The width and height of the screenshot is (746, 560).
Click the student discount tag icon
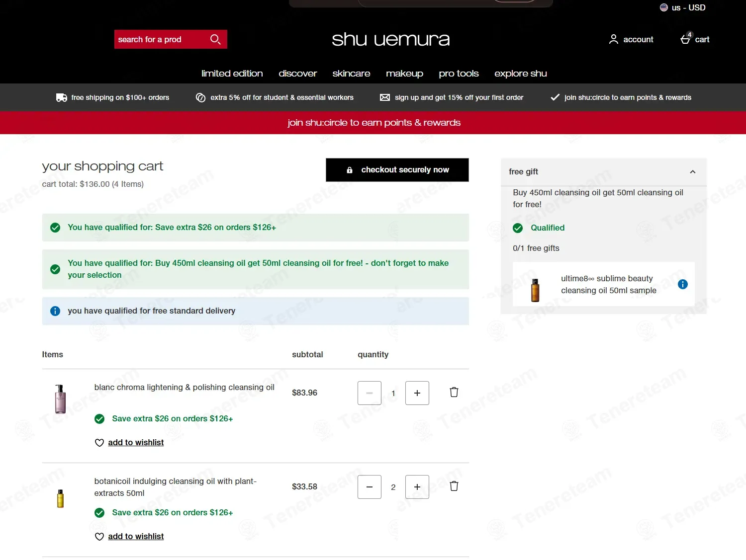(x=200, y=97)
